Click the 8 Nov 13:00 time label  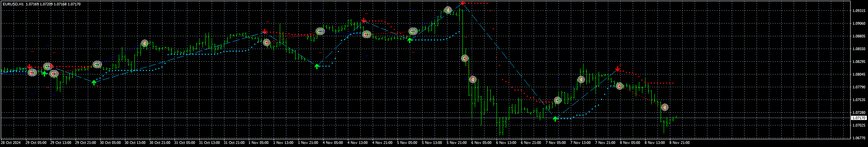click(x=655, y=143)
